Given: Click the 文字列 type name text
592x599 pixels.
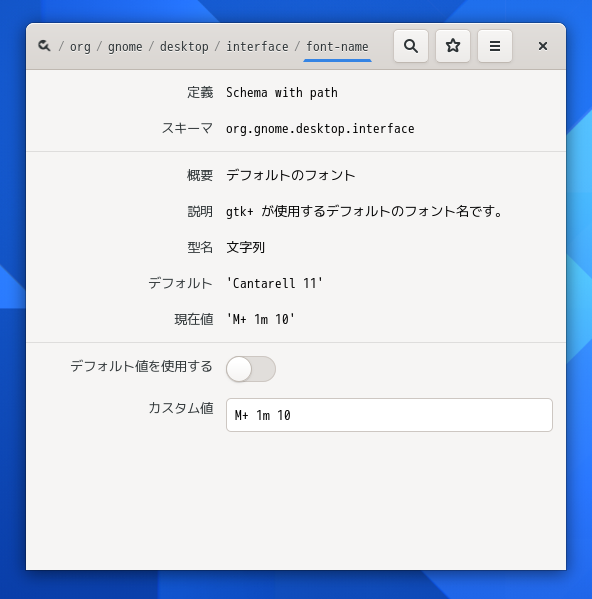Looking at the screenshot, I should pyautogui.click(x=245, y=248).
